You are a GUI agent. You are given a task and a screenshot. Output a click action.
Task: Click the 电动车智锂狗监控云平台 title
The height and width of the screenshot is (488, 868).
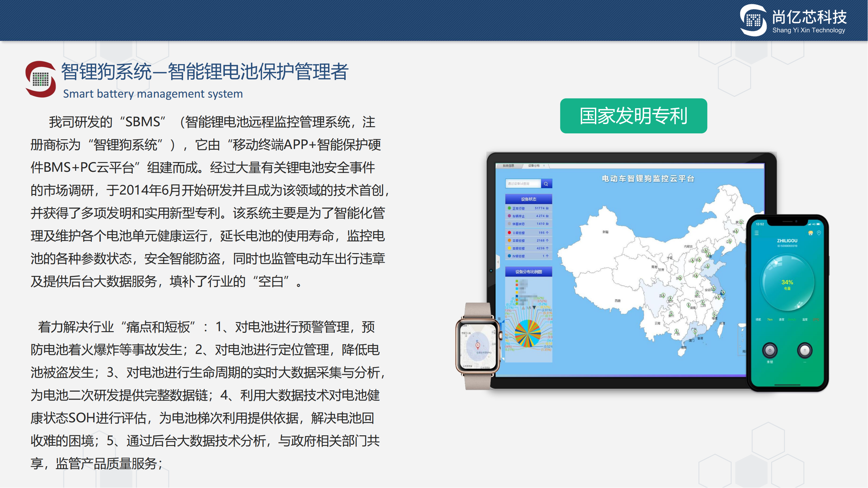648,179
